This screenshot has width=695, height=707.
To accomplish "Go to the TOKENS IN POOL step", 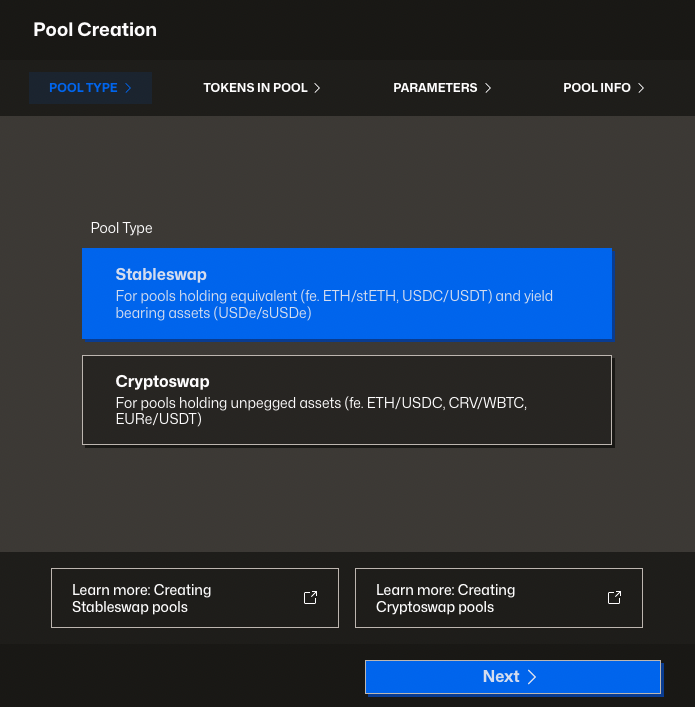I will click(x=256, y=88).
